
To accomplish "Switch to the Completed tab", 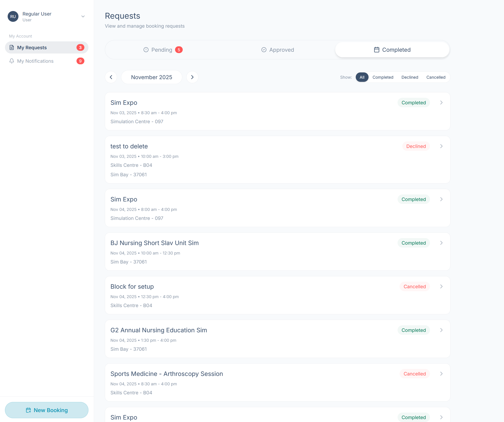I will coord(392,50).
